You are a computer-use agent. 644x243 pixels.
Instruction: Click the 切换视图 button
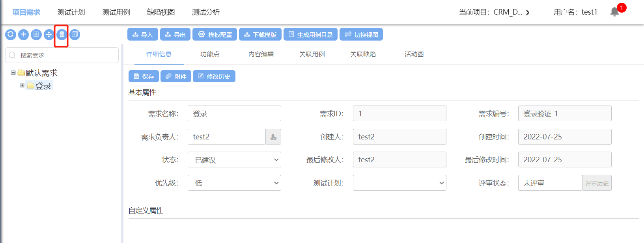tap(361, 35)
